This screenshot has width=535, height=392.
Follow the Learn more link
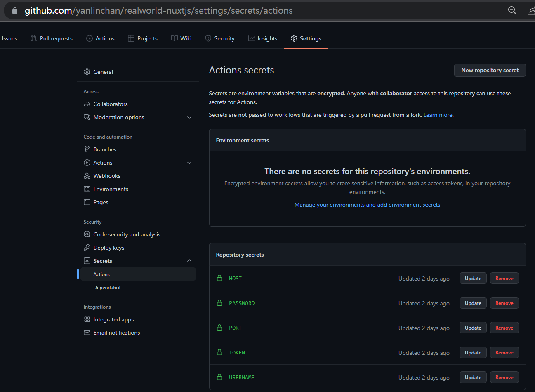pyautogui.click(x=438, y=115)
